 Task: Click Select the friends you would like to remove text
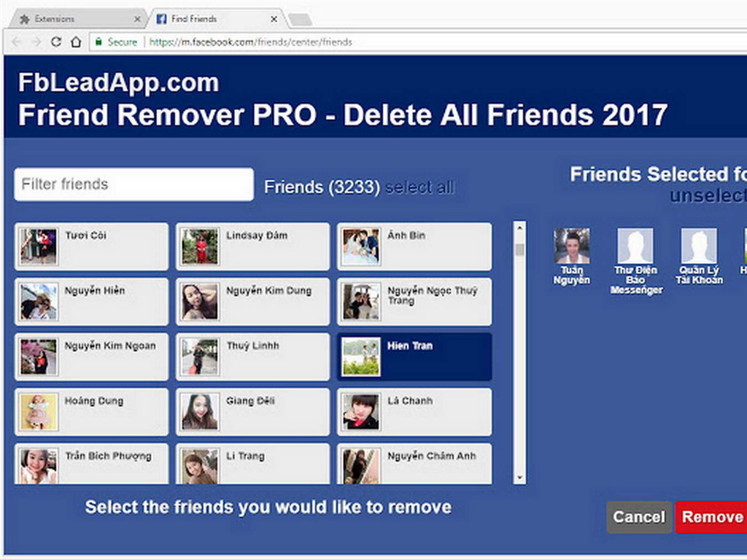coord(268,507)
